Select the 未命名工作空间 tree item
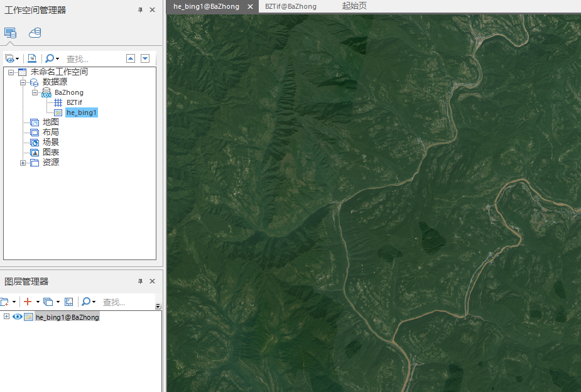581x392 pixels. point(59,72)
